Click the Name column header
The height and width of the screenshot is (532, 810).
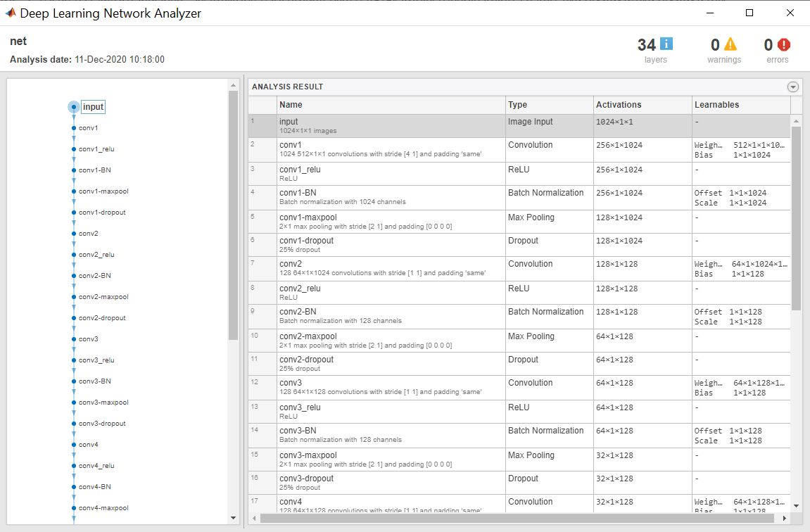(291, 105)
